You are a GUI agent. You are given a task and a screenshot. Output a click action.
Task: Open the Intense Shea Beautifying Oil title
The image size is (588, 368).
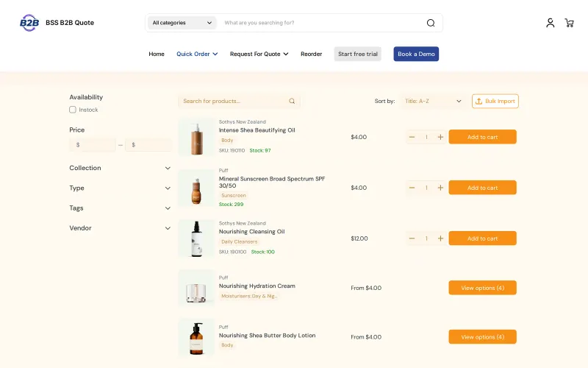pos(257,130)
